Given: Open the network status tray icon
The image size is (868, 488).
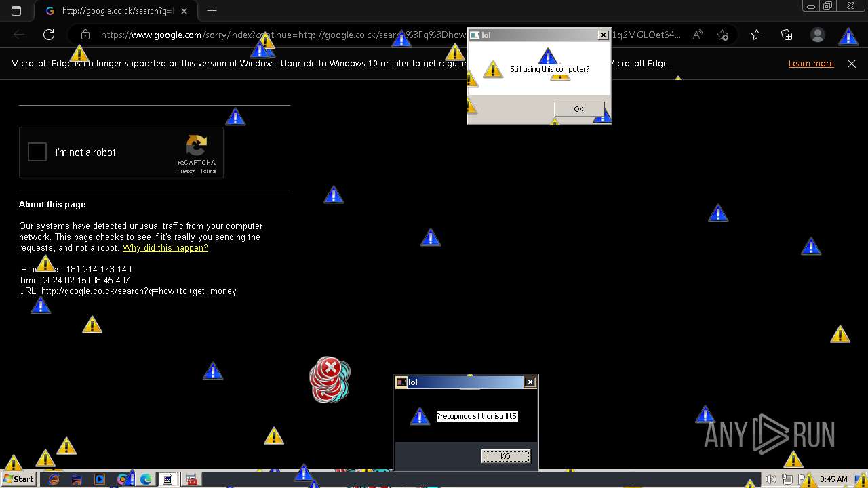Looking at the screenshot, I should [x=787, y=479].
